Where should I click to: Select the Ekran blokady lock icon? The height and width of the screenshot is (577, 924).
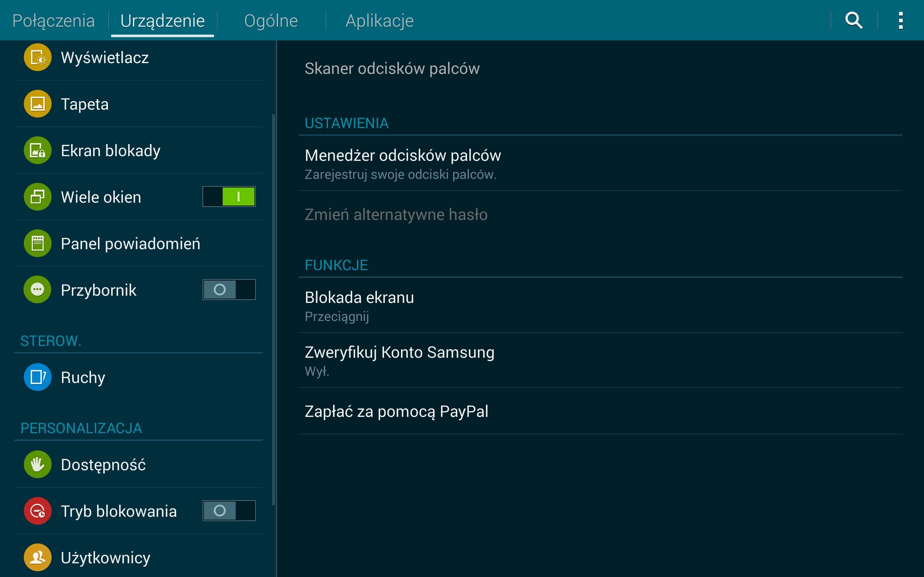point(38,150)
